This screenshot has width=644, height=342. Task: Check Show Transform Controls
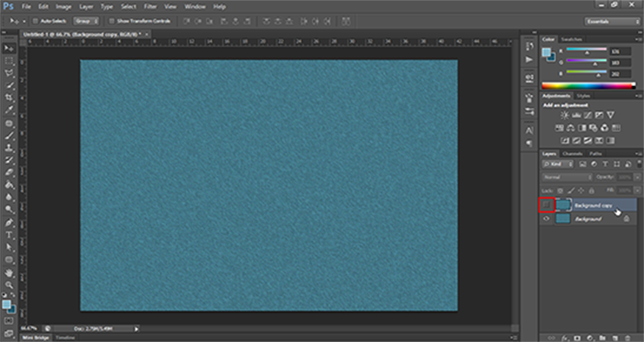click(110, 21)
